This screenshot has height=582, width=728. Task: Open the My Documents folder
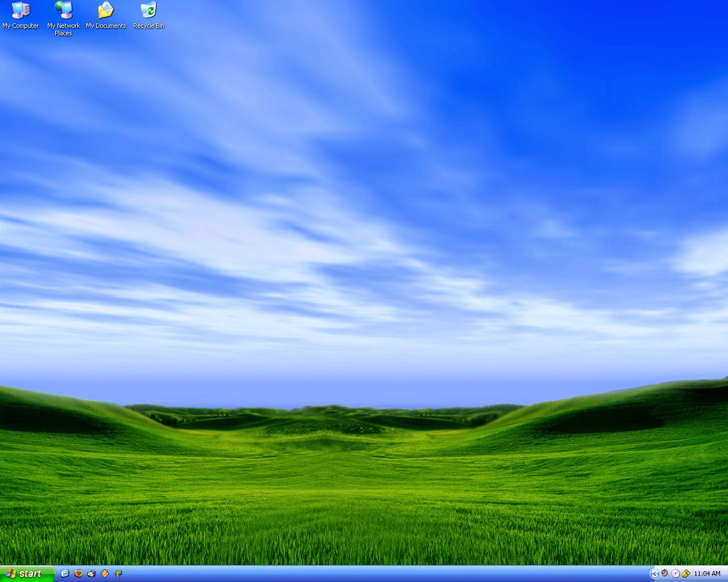coord(105,10)
